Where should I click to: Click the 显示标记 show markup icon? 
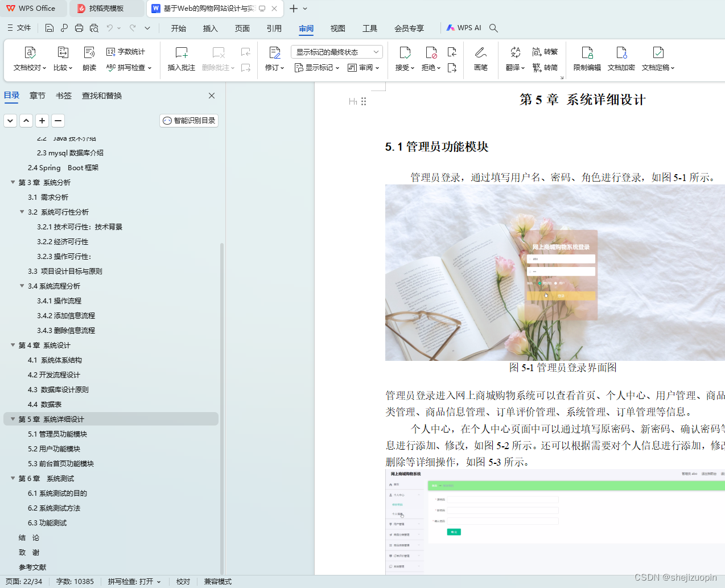pyautogui.click(x=299, y=68)
